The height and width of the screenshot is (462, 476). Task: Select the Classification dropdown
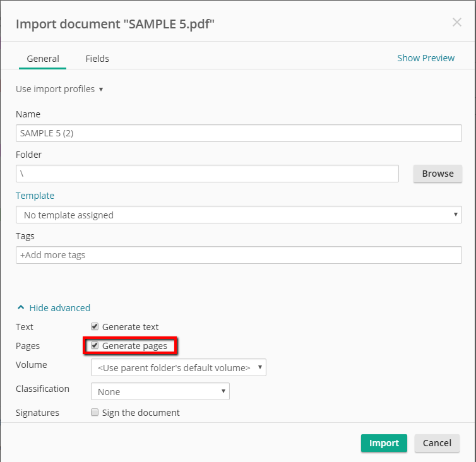[160, 392]
